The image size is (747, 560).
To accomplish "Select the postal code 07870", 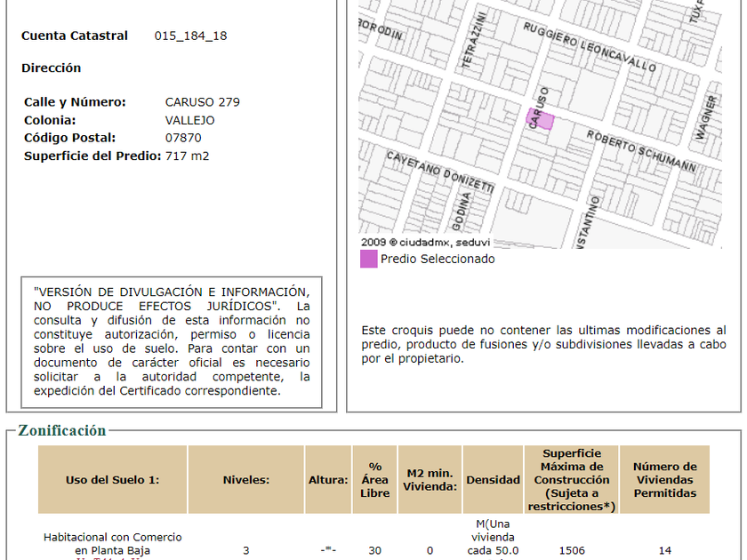I will (x=183, y=138).
